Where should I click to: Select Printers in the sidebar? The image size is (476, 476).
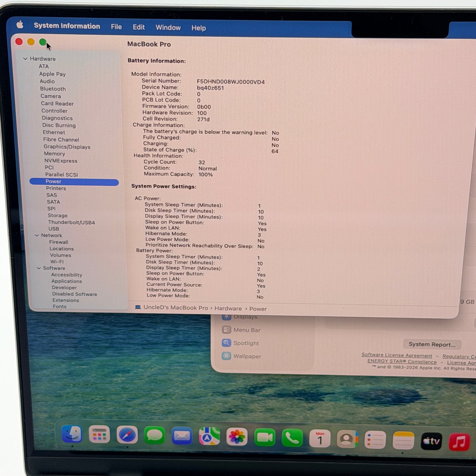[x=56, y=188]
